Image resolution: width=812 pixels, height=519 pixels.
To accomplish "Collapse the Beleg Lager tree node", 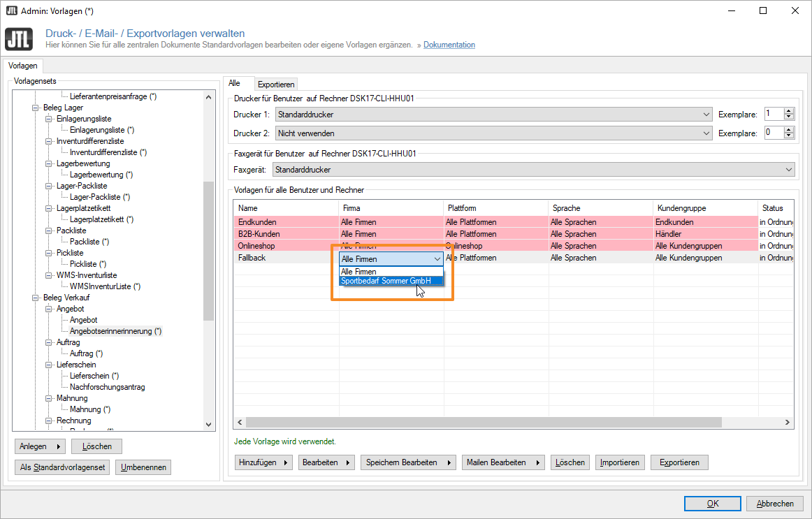I will [x=36, y=108].
